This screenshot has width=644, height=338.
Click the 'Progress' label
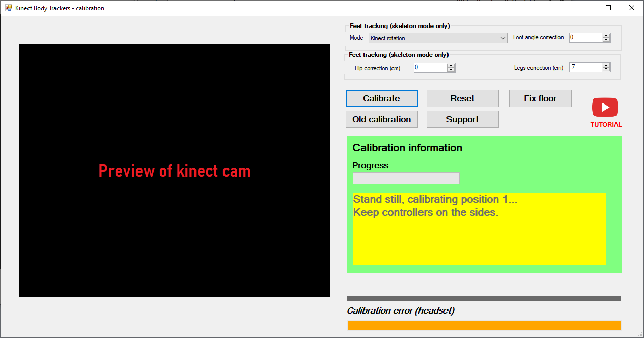(x=370, y=165)
